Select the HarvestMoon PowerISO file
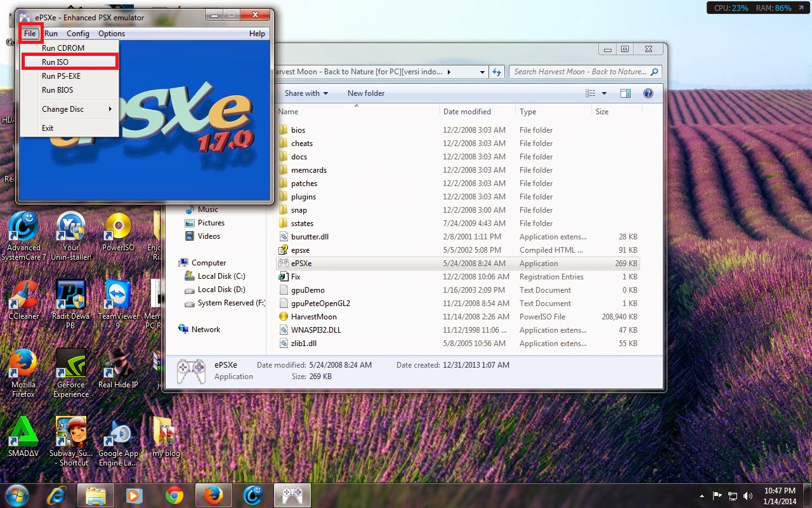 tap(457, 317)
